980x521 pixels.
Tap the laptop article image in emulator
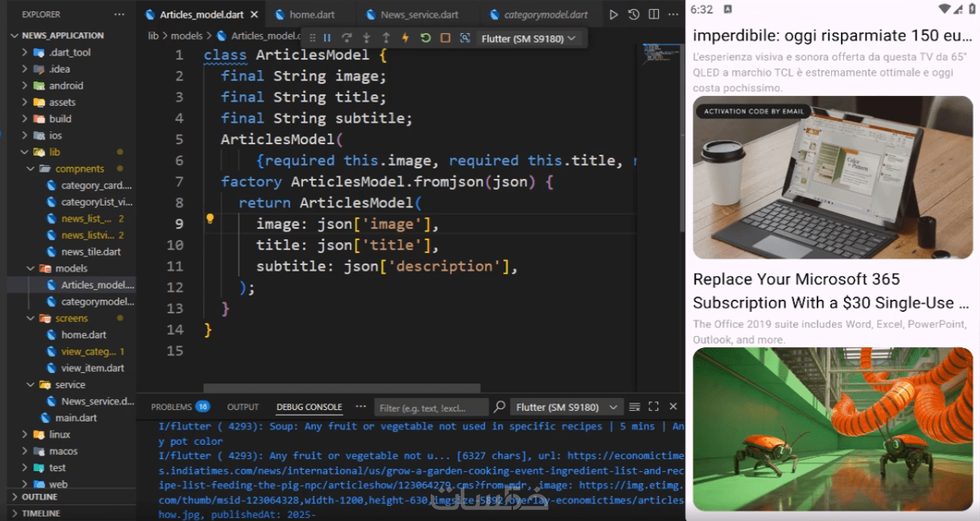[x=833, y=177]
